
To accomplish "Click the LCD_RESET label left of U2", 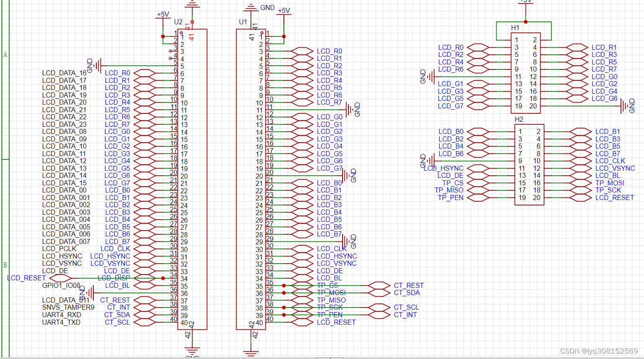I will tap(26, 278).
